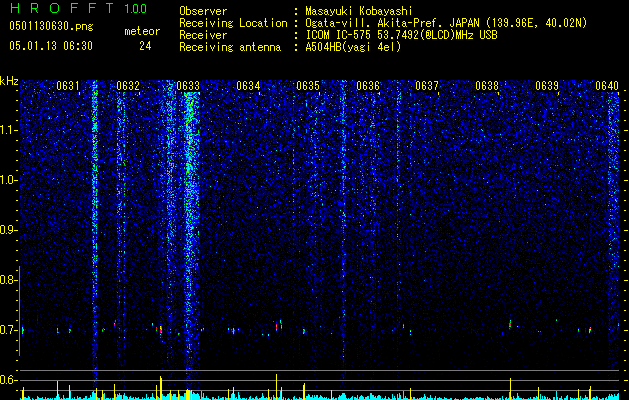Click the 0.8 kHz frequency axis label
This screenshot has height=400, width=629.
(x=7, y=280)
